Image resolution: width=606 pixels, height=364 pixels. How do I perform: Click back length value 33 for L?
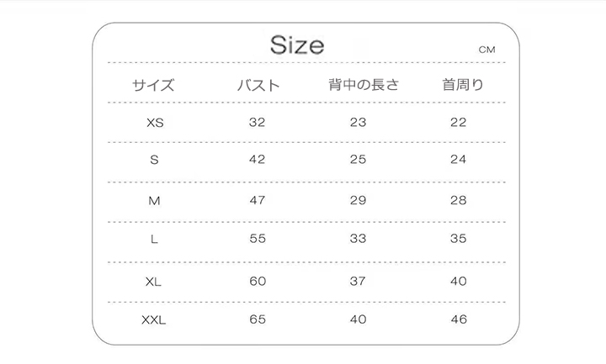[359, 239]
